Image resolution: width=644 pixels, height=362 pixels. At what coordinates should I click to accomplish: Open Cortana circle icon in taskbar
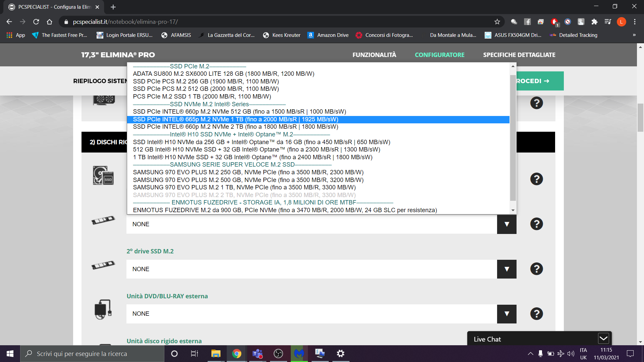(x=174, y=354)
